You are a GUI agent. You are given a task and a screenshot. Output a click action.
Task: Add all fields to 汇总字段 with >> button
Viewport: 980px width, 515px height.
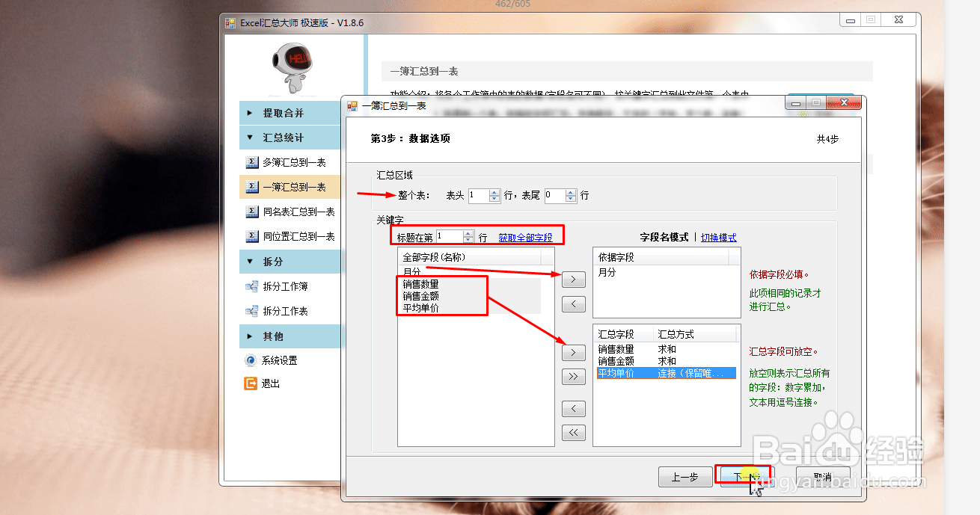pos(573,377)
